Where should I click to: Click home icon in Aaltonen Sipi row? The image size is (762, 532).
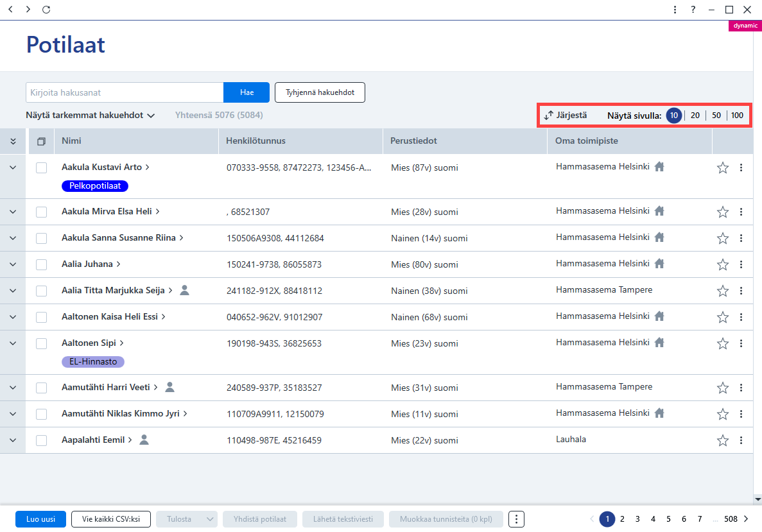click(x=659, y=343)
